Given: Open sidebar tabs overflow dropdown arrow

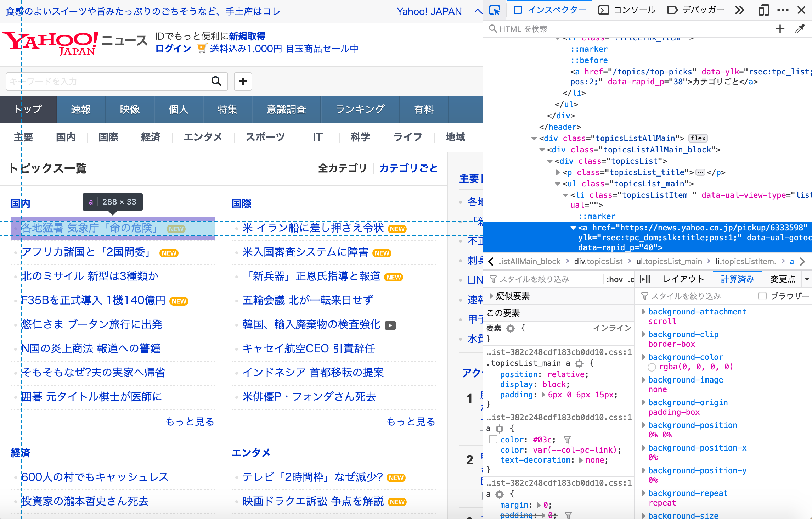Looking at the screenshot, I should click(x=807, y=279).
